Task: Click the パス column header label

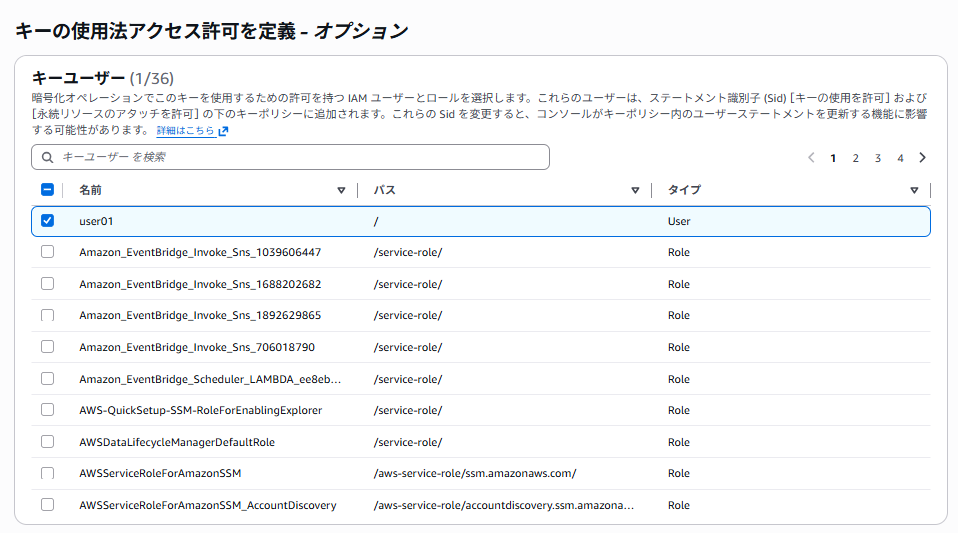Action: tap(385, 190)
